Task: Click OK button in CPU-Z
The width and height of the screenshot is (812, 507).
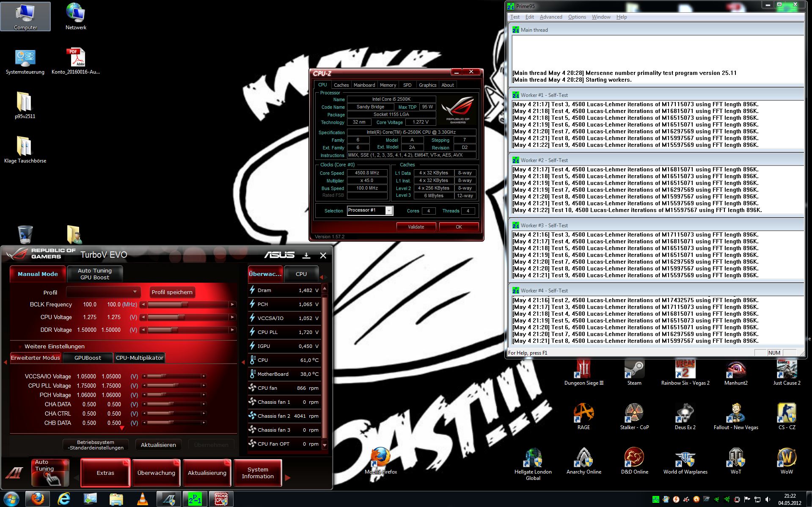Action: pyautogui.click(x=459, y=227)
